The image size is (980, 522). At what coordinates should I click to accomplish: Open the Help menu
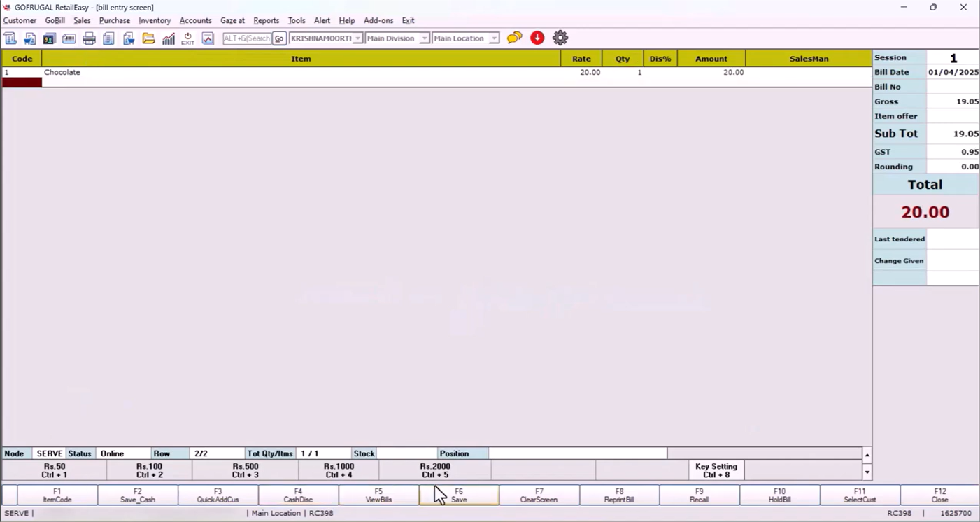347,21
